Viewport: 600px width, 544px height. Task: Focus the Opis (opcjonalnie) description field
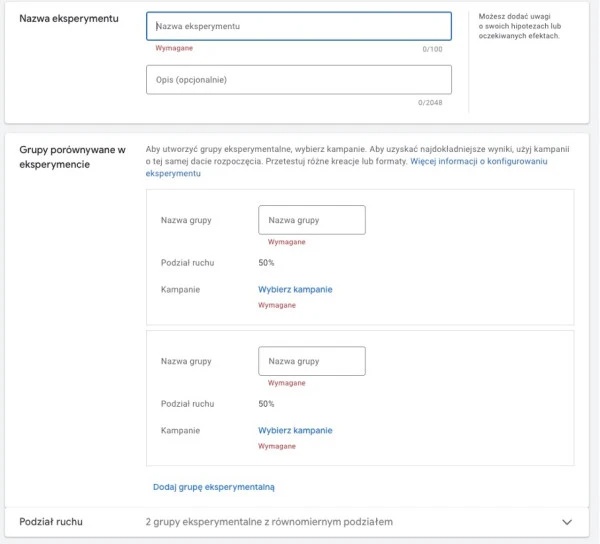click(x=298, y=80)
